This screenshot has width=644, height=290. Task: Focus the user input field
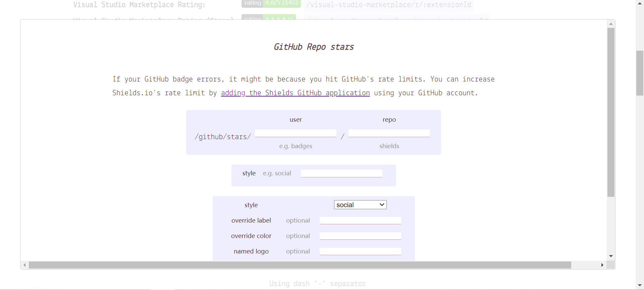click(x=296, y=133)
